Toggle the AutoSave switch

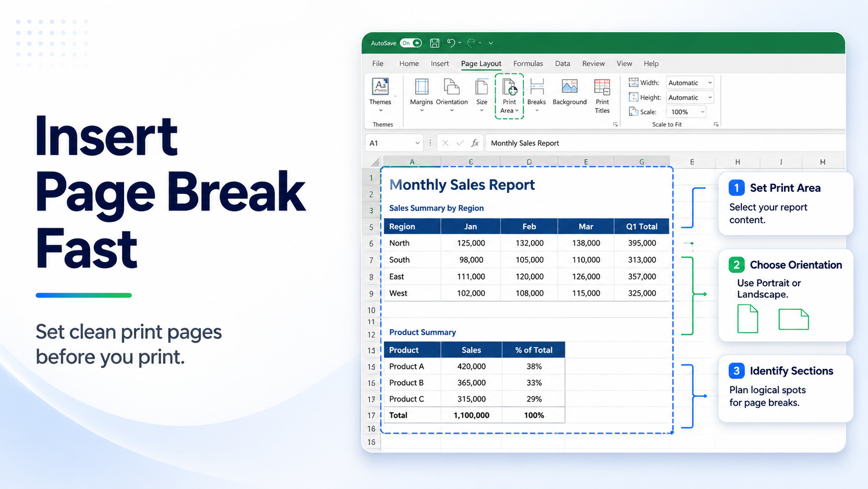coord(411,43)
